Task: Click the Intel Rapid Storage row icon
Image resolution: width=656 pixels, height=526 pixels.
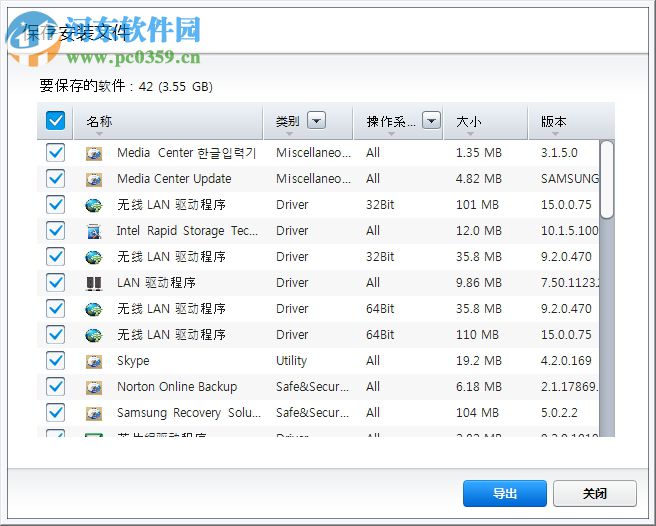Action: pos(94,231)
